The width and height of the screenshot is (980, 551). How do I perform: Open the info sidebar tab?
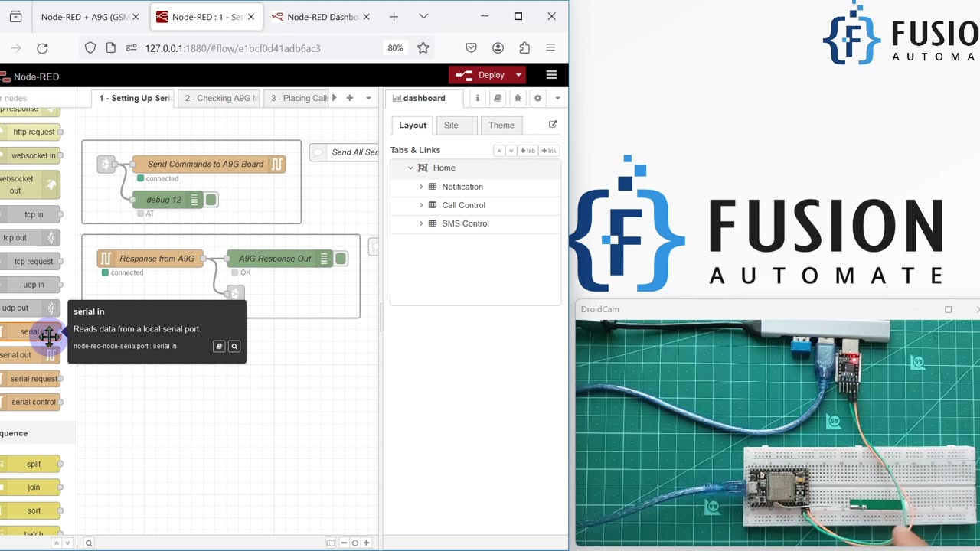click(x=477, y=98)
